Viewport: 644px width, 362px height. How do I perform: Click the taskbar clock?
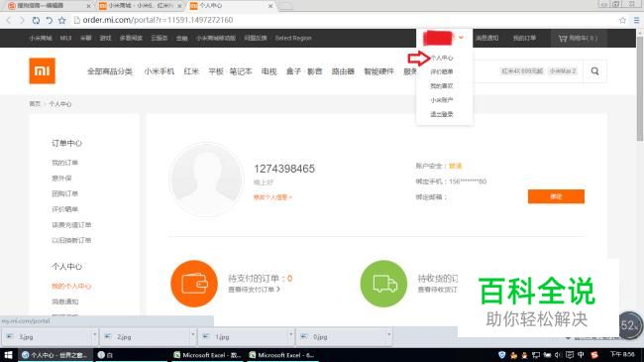pyautogui.click(x=622, y=354)
